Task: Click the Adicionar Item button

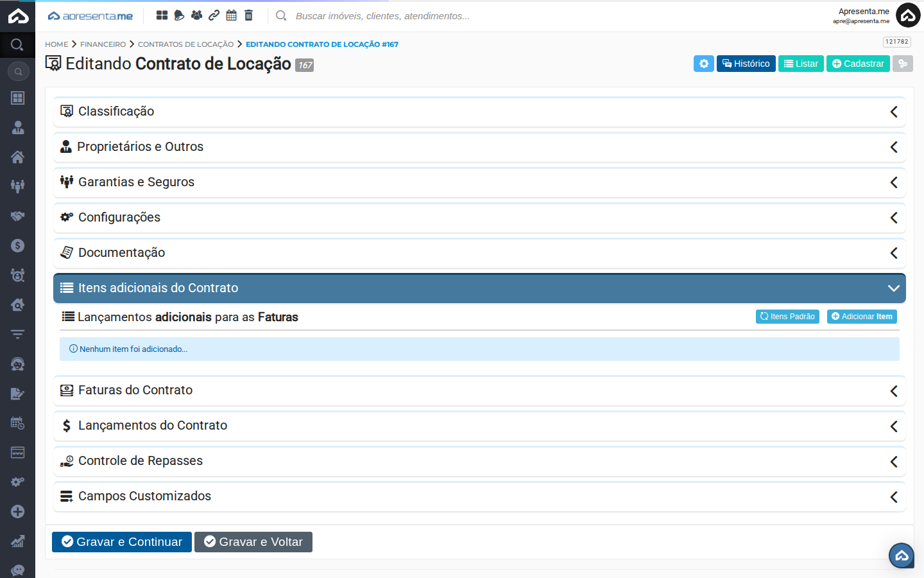Action: click(x=861, y=317)
